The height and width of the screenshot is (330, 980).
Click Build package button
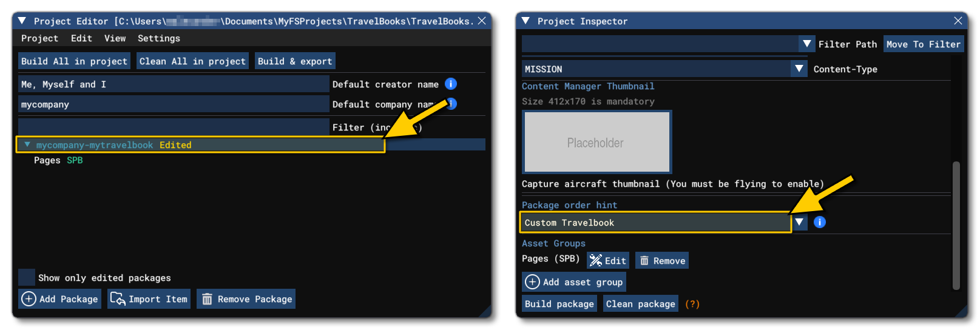(559, 303)
